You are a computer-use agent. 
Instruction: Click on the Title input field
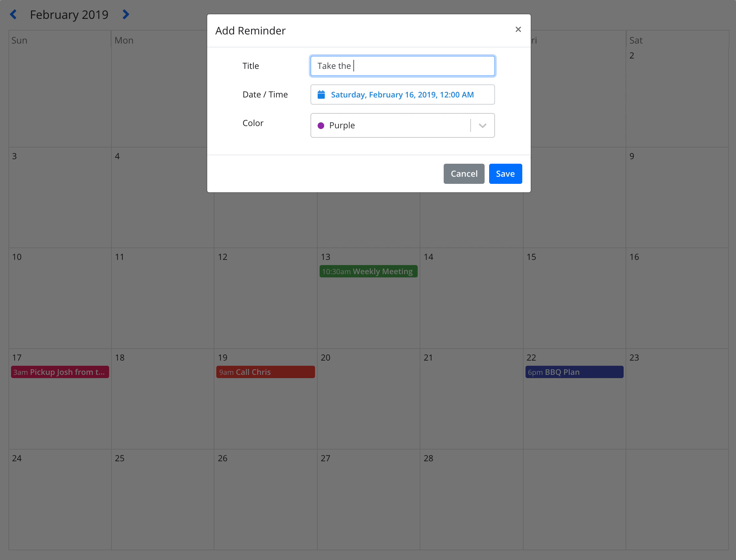tap(402, 65)
